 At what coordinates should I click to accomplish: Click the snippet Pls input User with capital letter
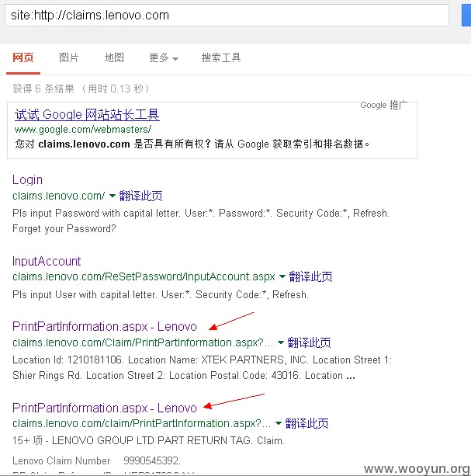[x=161, y=295]
